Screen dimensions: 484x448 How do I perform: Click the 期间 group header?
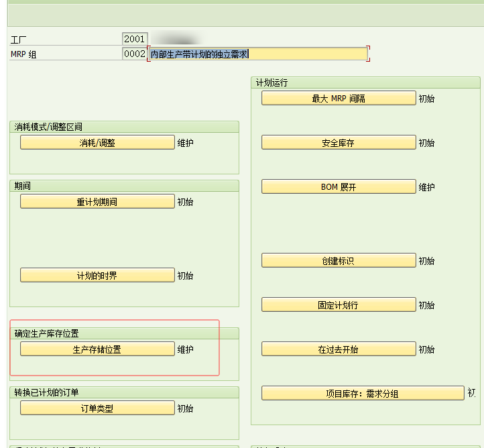click(x=23, y=186)
